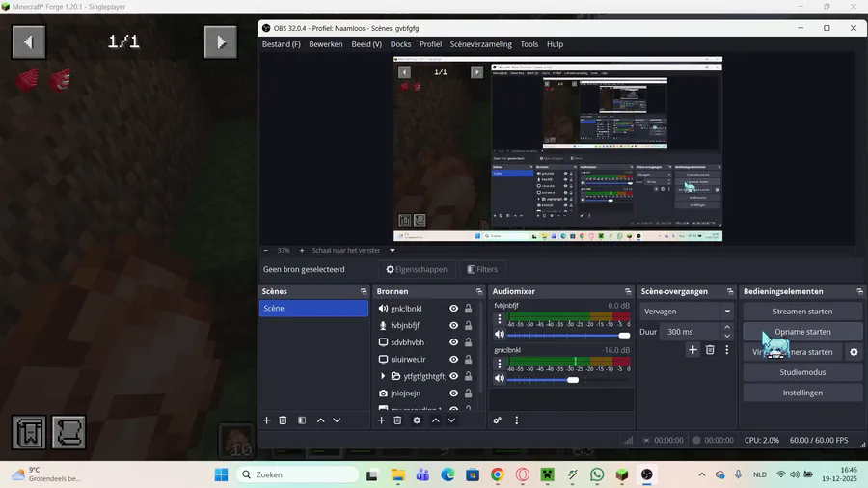Undock the Bronnen panel

(479, 291)
